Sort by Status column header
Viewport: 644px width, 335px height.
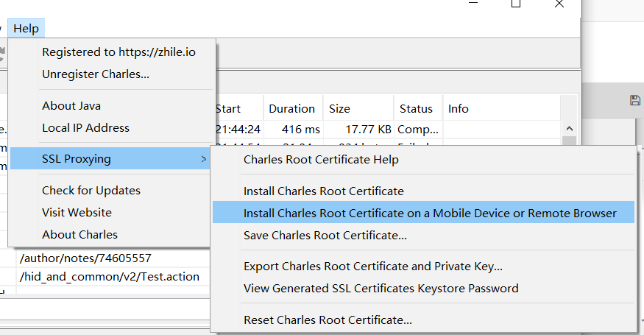point(417,108)
